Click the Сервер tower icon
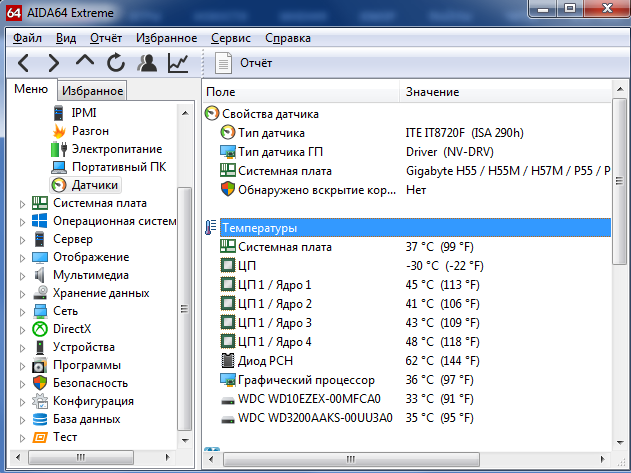Image resolution: width=631 pixels, height=473 pixels. [39, 239]
